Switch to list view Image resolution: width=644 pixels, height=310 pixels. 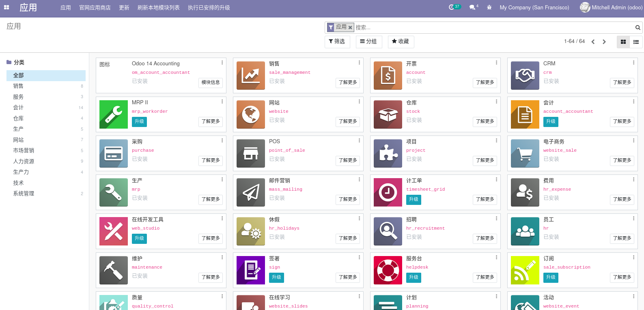[636, 42]
